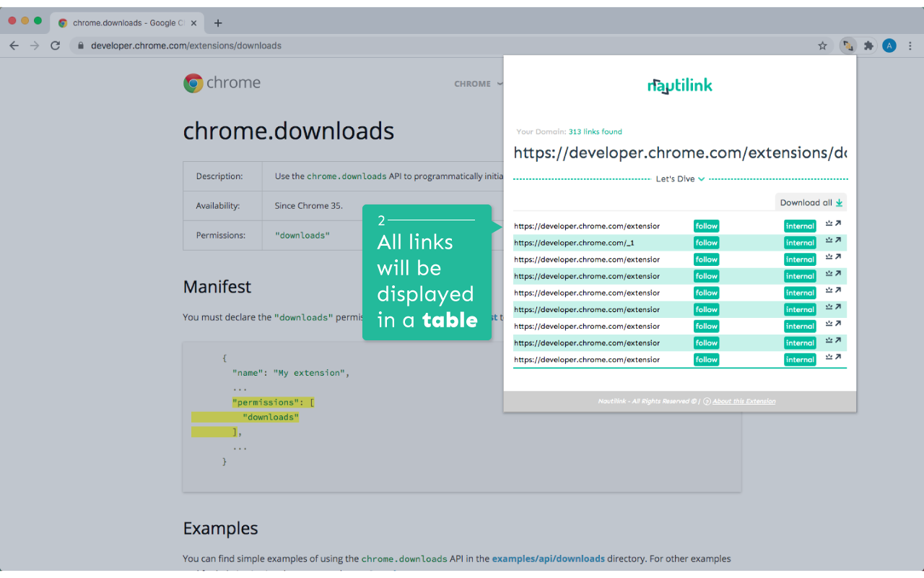The height and width of the screenshot is (578, 924).
Task: Open the profile avatar A menu
Action: 889,46
